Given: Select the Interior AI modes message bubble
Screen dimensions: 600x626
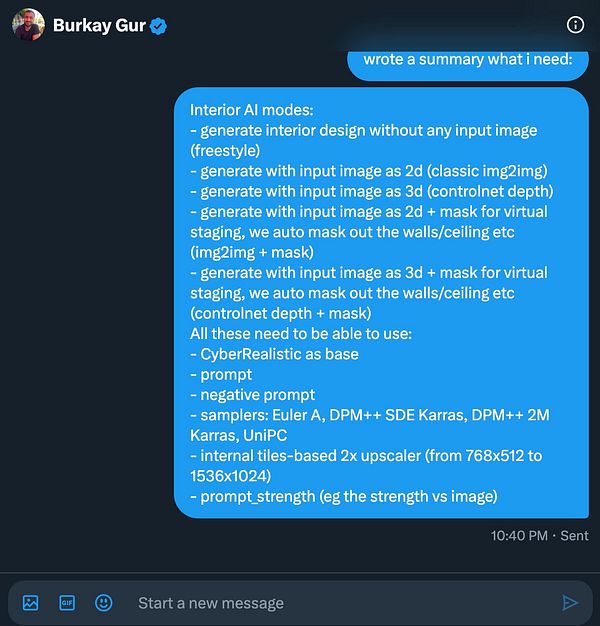Looking at the screenshot, I should [381, 303].
